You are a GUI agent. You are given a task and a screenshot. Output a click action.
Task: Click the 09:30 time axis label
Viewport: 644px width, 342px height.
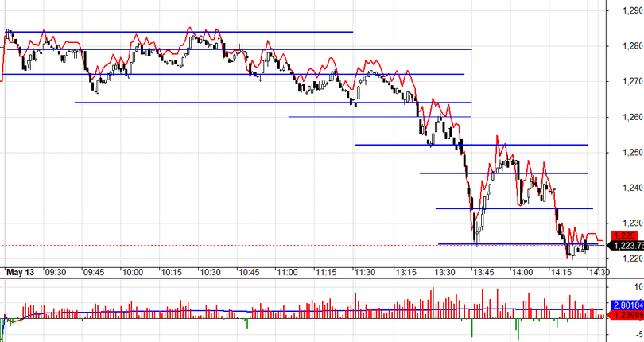click(55, 272)
